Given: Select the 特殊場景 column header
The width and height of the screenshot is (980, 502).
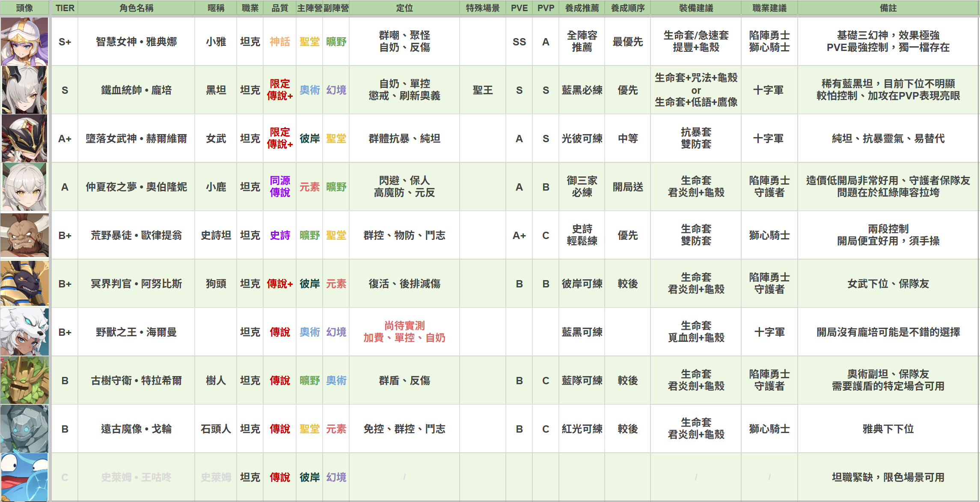Looking at the screenshot, I should tap(483, 8).
